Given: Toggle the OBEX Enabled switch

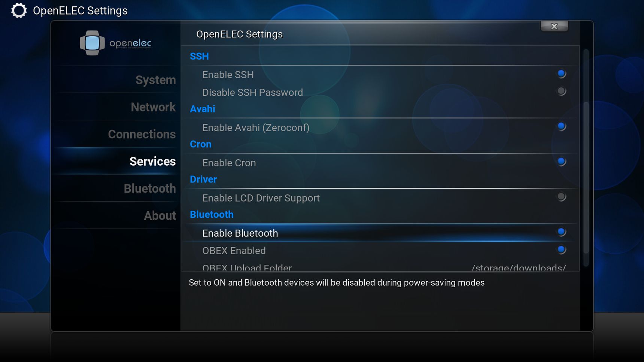Looking at the screenshot, I should [x=561, y=249].
